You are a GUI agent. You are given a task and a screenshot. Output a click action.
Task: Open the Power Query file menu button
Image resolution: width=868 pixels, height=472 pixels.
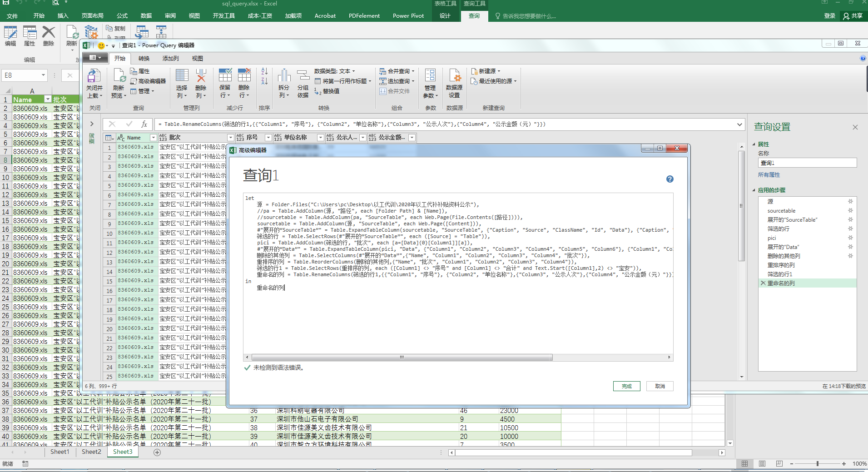click(95, 58)
